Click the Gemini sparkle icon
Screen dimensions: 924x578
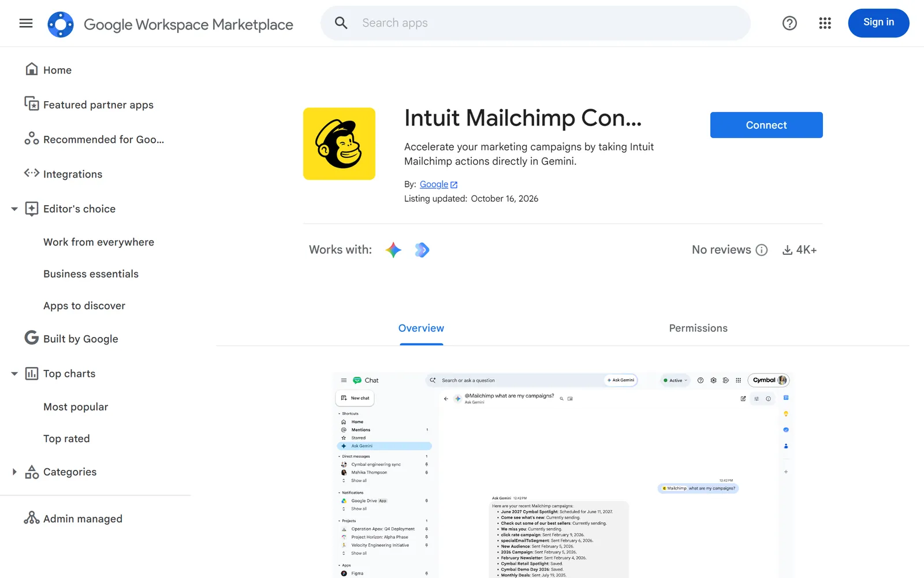pos(393,250)
